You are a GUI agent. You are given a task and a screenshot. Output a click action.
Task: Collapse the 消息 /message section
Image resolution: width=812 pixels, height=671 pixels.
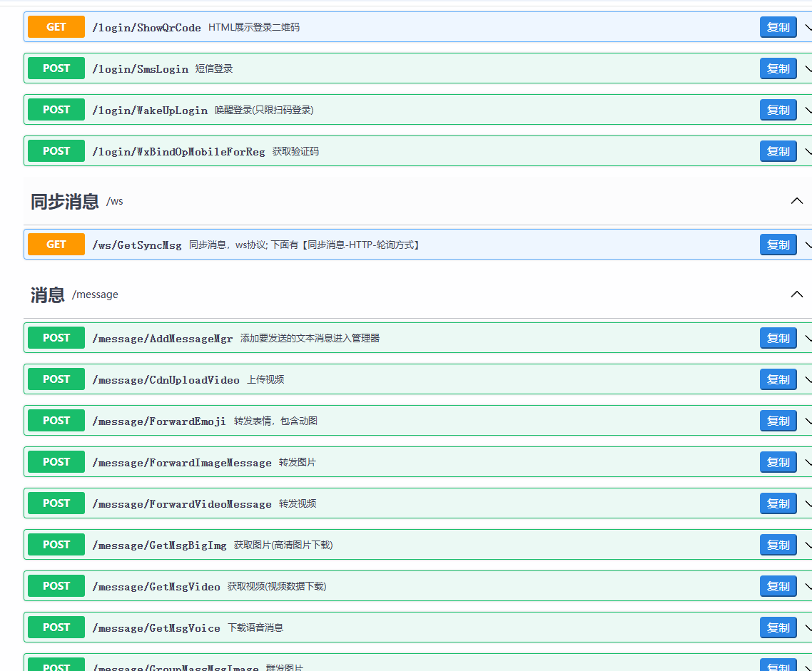click(796, 294)
